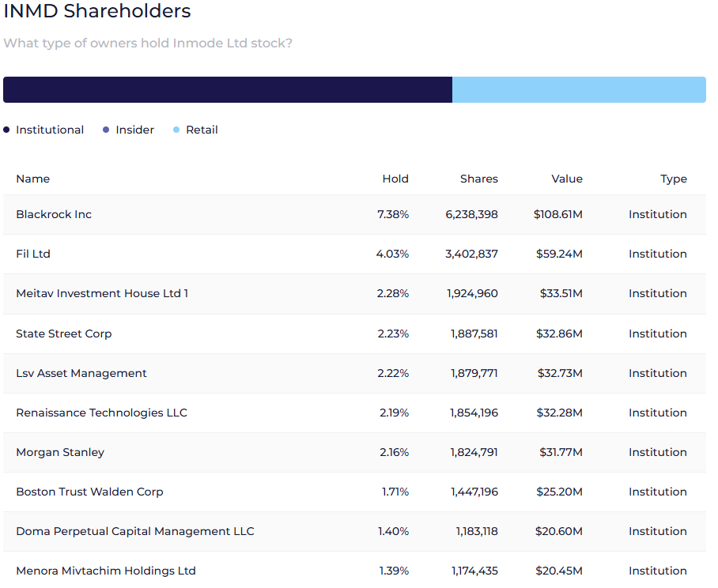The image size is (718, 588).
Task: Click the 1,924,960 shares cell
Action: coord(473,293)
